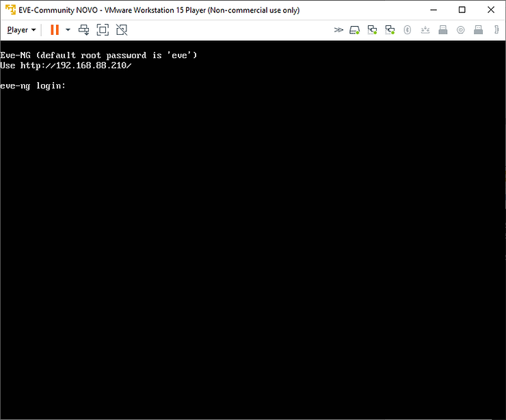Click the 'eve-ng login:' prompt
Screen dimensions: 506x420
coord(33,86)
